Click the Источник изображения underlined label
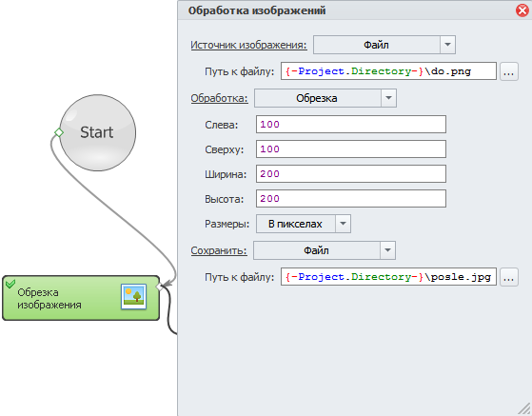The image size is (532, 416). (x=248, y=45)
